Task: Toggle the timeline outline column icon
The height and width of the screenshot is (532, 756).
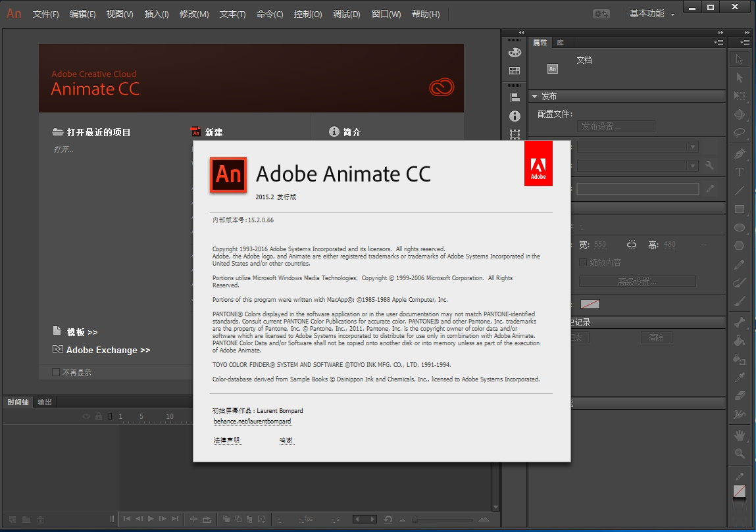Action: (x=110, y=416)
